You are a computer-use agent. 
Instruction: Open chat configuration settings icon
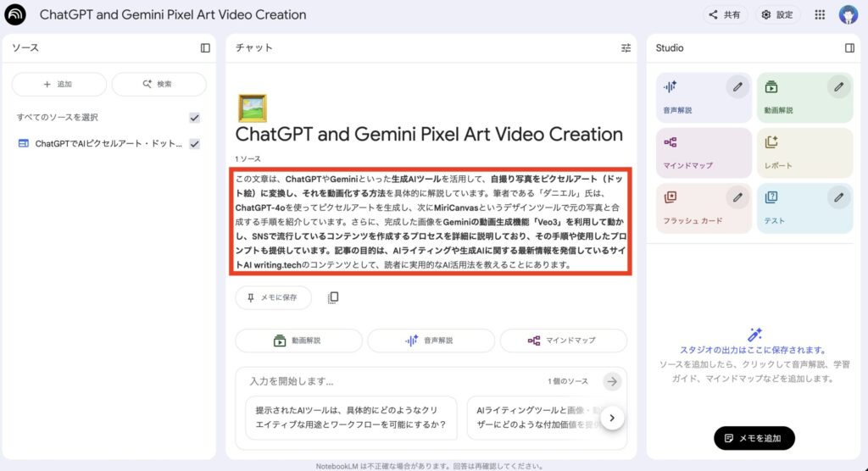coord(626,48)
